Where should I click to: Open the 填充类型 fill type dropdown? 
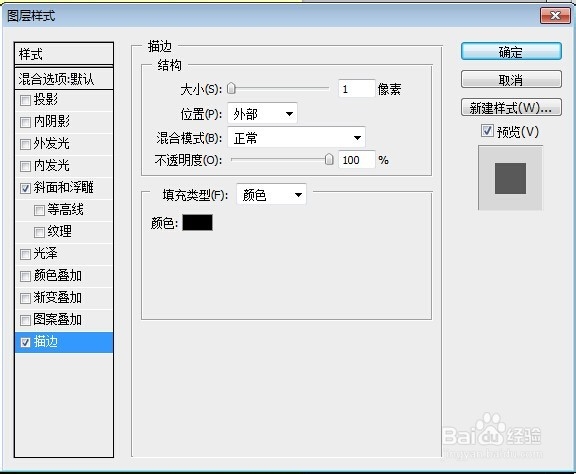tap(271, 195)
